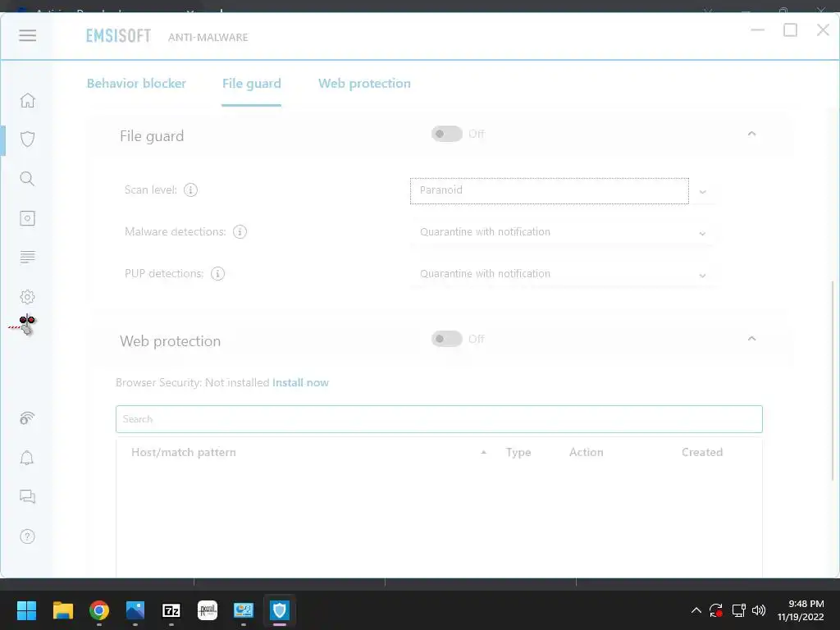Image resolution: width=840 pixels, height=630 pixels.
Task: Click the Emsisoft logo text
Action: (x=118, y=36)
